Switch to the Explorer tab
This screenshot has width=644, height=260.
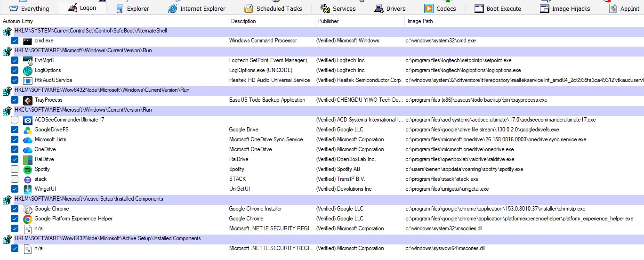[x=132, y=8]
